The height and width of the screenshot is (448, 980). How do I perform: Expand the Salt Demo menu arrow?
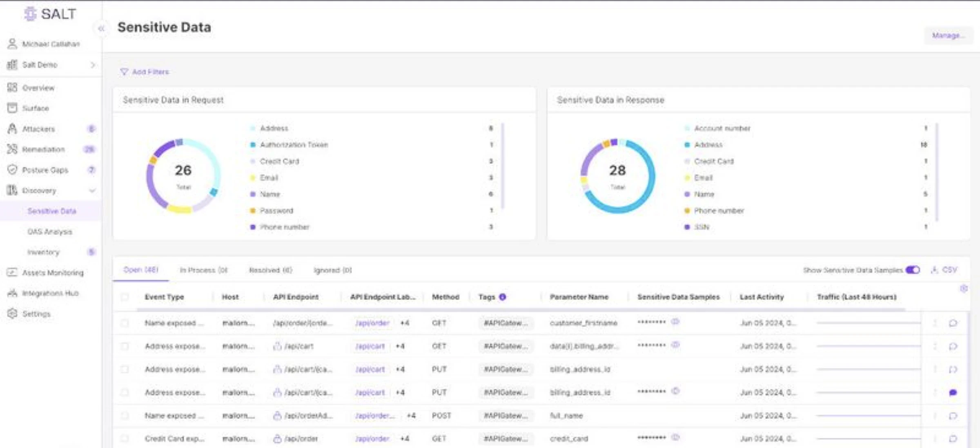point(93,65)
